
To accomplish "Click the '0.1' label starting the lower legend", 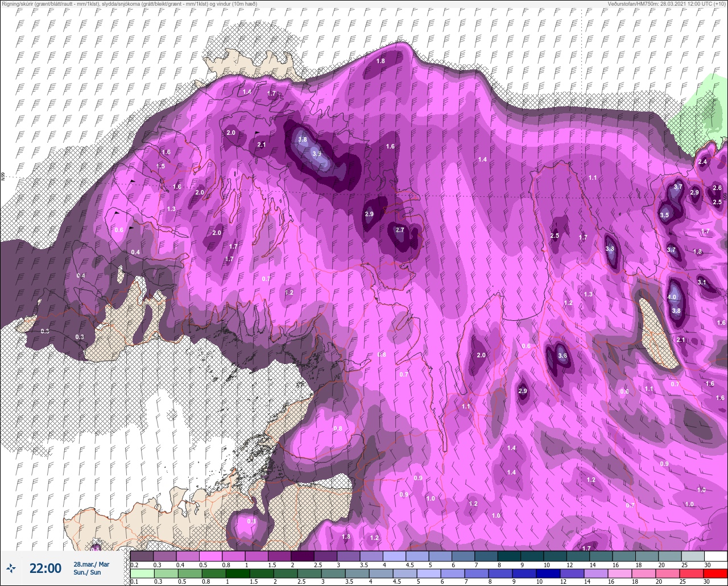I will [134, 581].
